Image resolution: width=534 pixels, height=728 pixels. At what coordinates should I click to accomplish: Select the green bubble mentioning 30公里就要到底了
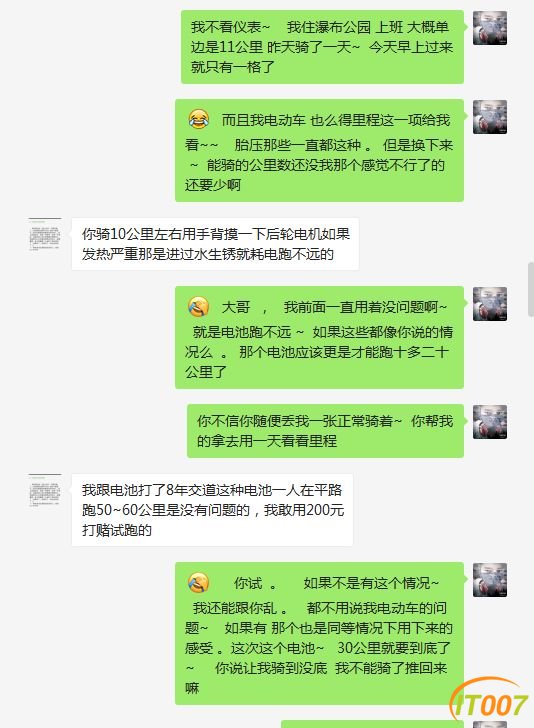319,634
